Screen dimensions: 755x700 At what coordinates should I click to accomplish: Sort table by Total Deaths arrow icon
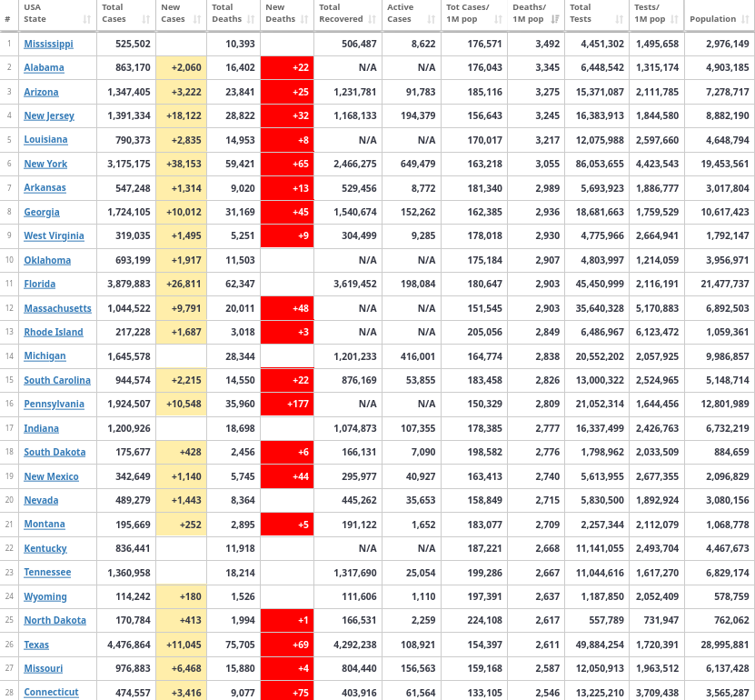click(x=252, y=19)
